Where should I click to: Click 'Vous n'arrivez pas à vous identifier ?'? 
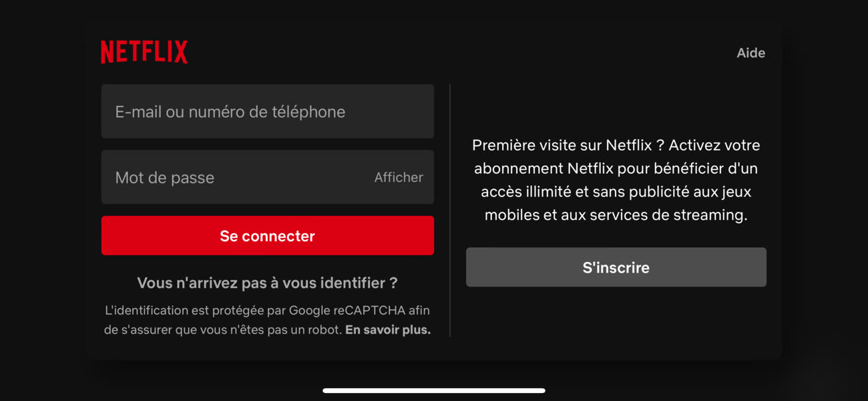(267, 283)
